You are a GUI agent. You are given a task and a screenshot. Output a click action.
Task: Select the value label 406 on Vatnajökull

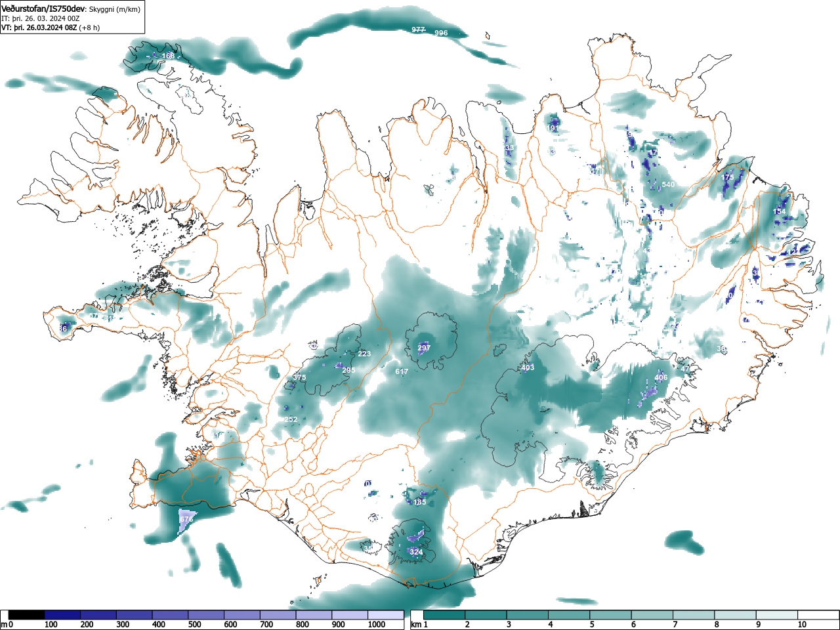(x=661, y=377)
